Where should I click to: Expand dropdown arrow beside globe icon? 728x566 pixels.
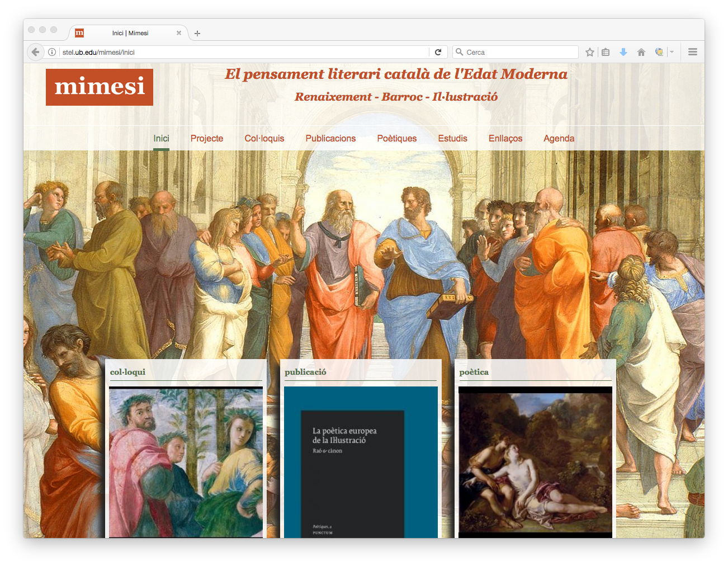point(672,52)
